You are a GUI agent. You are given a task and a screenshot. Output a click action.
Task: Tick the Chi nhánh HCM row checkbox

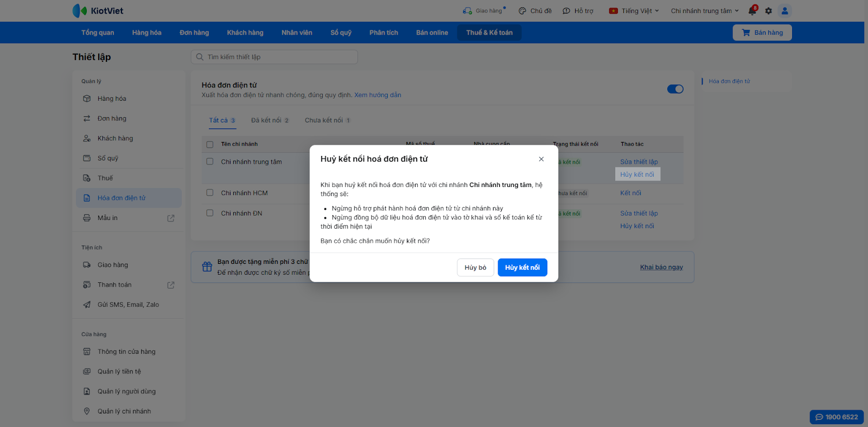[210, 192]
